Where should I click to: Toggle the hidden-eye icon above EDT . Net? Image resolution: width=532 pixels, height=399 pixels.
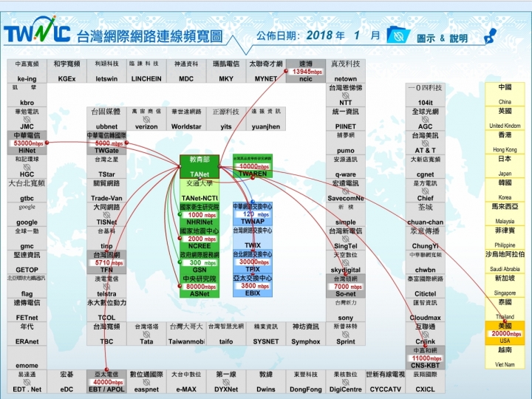27,383
